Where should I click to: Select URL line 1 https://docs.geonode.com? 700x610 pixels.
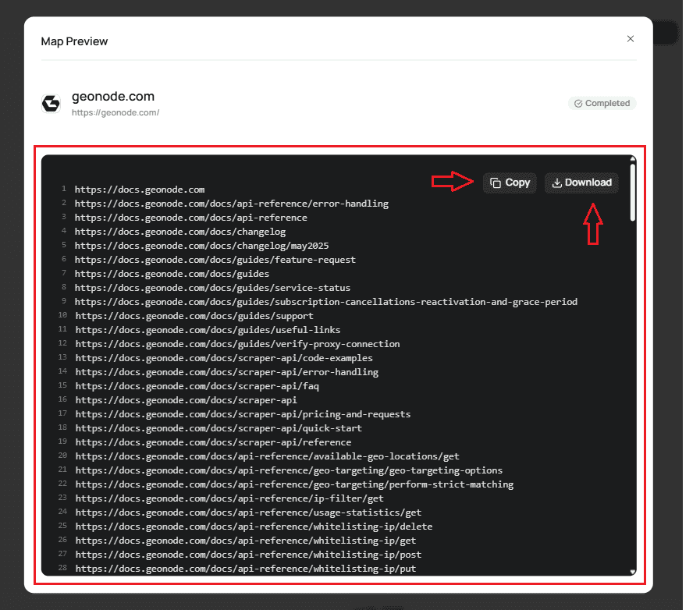(x=140, y=190)
